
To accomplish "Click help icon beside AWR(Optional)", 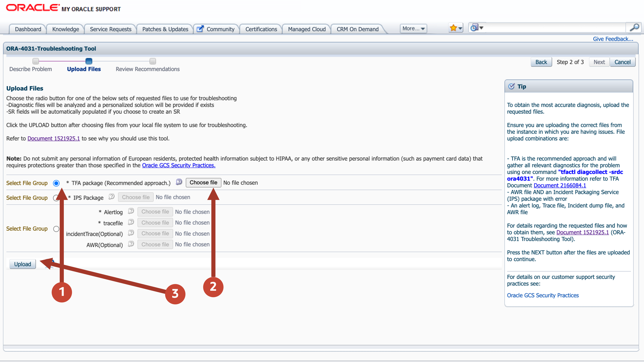I will pyautogui.click(x=131, y=244).
